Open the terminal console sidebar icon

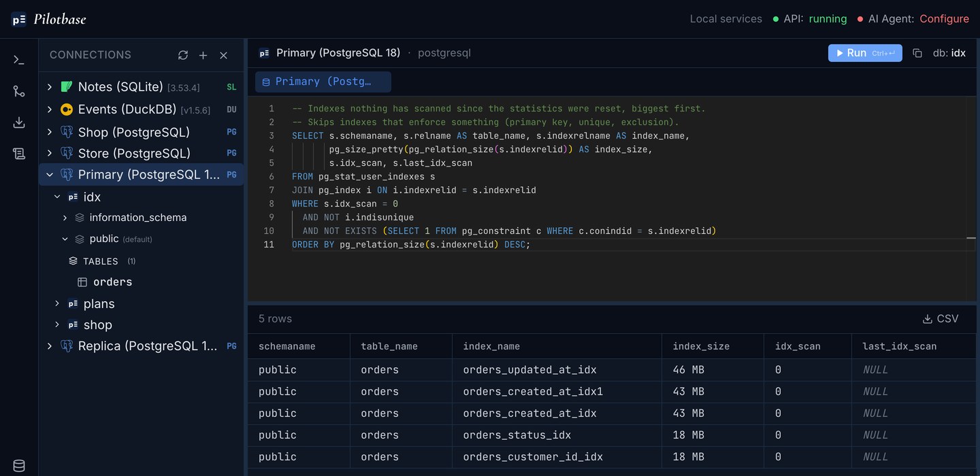point(19,60)
